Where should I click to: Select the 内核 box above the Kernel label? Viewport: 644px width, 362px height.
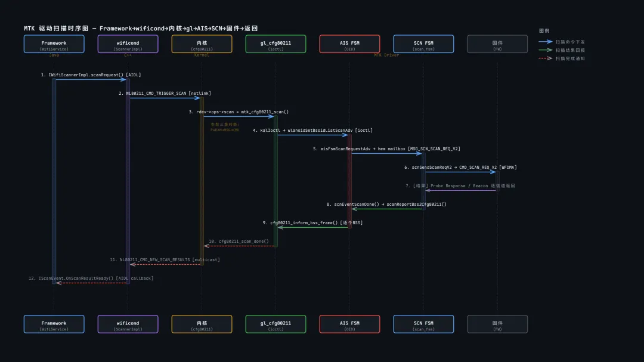pyautogui.click(x=202, y=44)
